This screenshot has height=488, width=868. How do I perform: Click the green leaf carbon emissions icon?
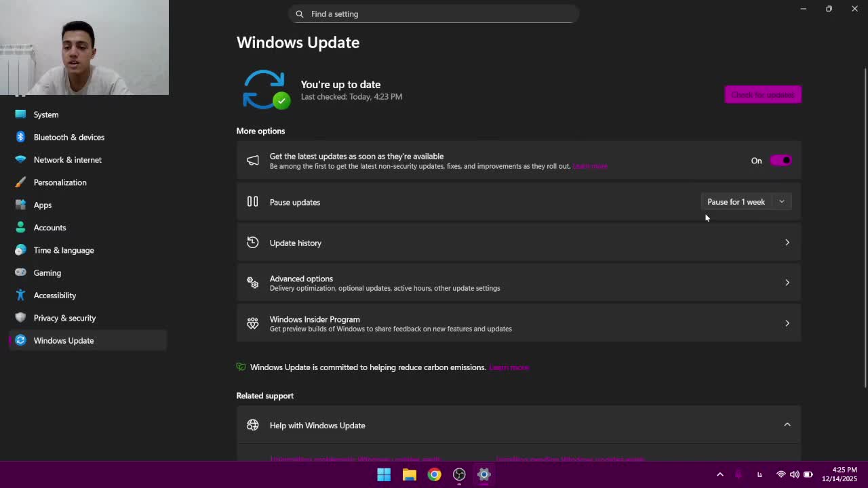241,367
